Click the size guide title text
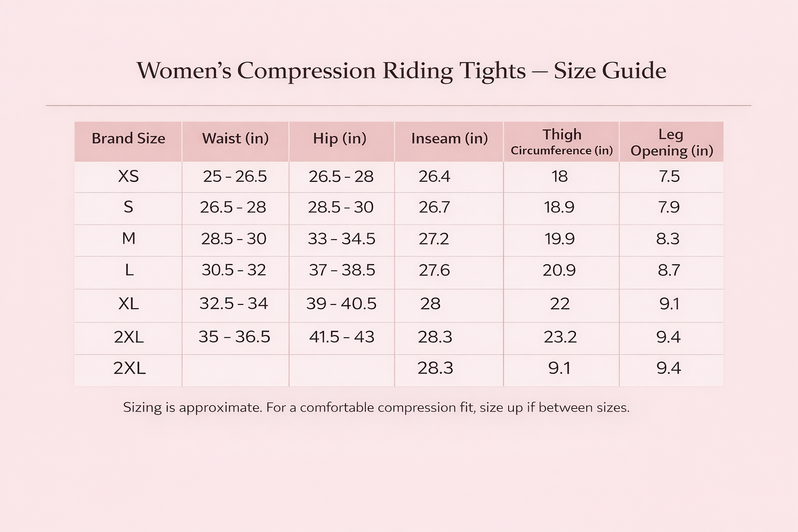798x532 pixels. tap(401, 71)
